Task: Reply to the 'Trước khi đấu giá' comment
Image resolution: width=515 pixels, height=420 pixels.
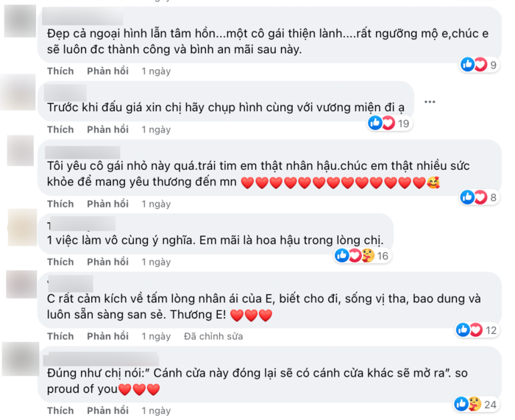Action: point(107,129)
